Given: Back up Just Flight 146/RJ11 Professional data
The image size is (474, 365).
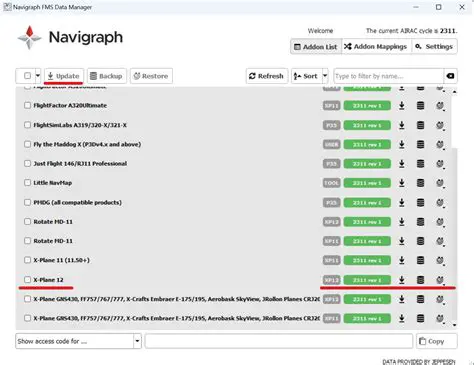Looking at the screenshot, I should point(421,164).
